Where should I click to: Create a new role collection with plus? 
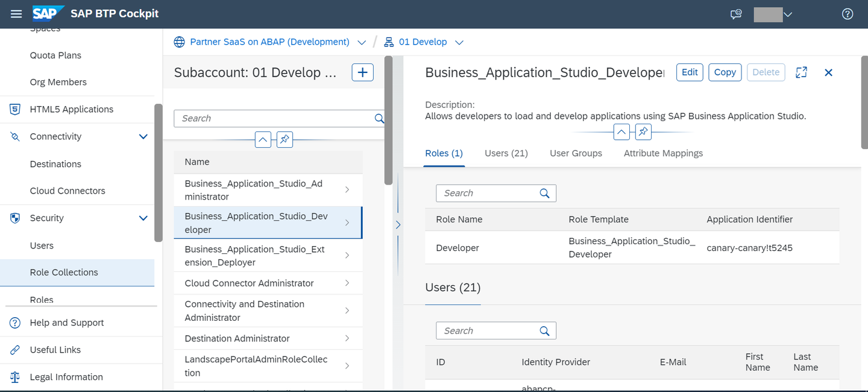click(x=362, y=72)
